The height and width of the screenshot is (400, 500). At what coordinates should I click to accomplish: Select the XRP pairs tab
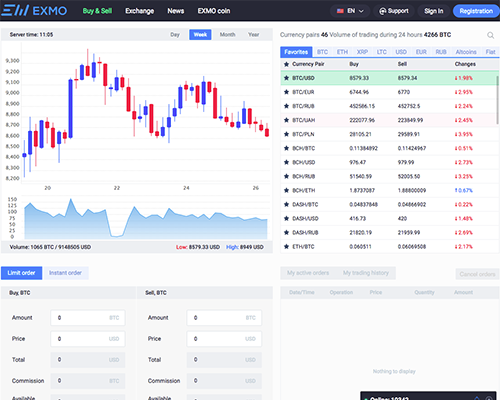point(362,52)
